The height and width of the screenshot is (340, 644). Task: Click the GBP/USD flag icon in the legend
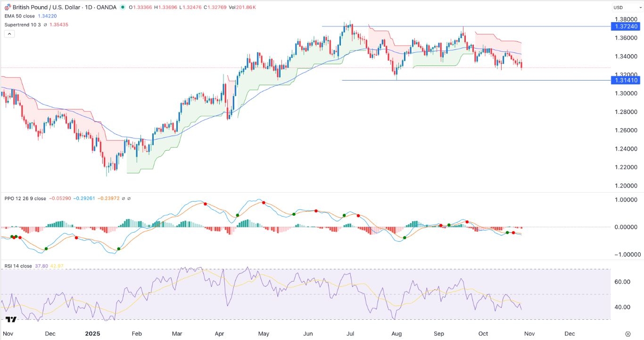(x=7, y=7)
